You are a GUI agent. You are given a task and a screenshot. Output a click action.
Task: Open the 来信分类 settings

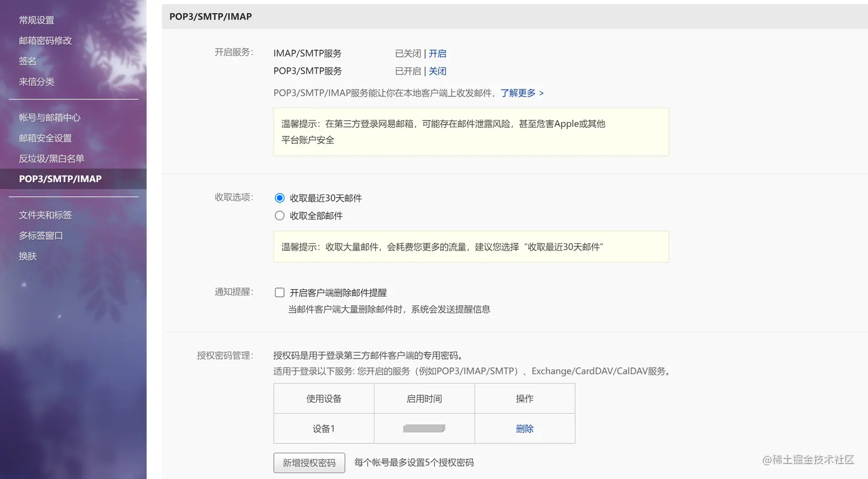coord(36,81)
